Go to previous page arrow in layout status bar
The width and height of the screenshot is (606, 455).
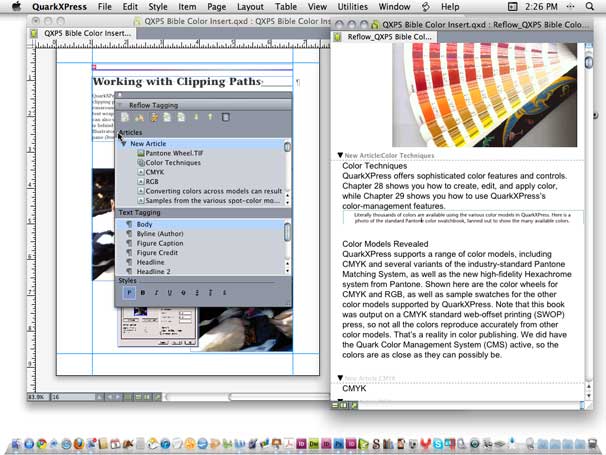point(110,397)
